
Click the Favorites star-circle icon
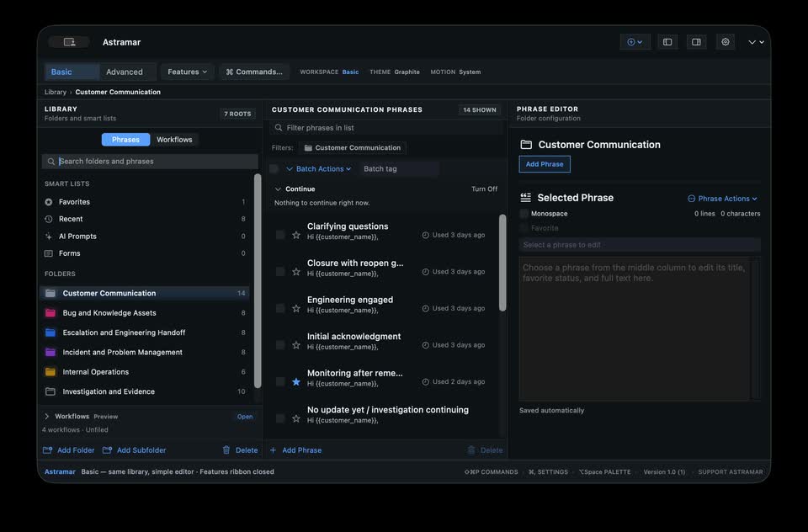49,202
